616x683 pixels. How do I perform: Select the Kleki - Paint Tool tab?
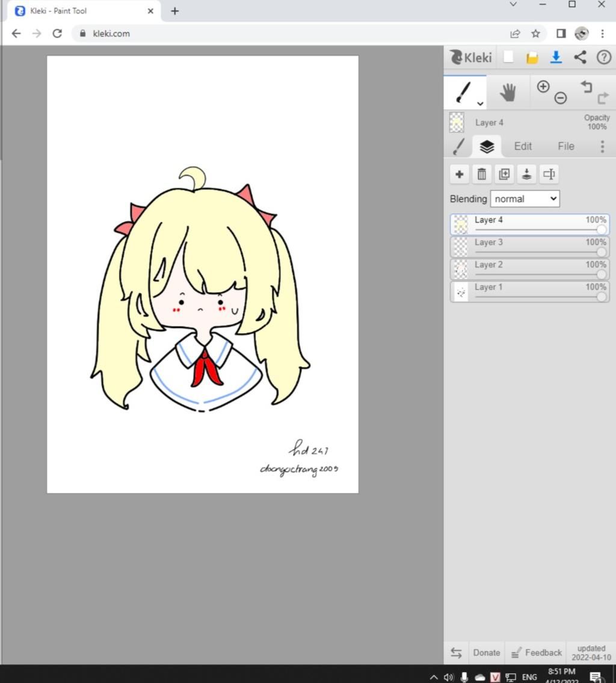coord(84,11)
